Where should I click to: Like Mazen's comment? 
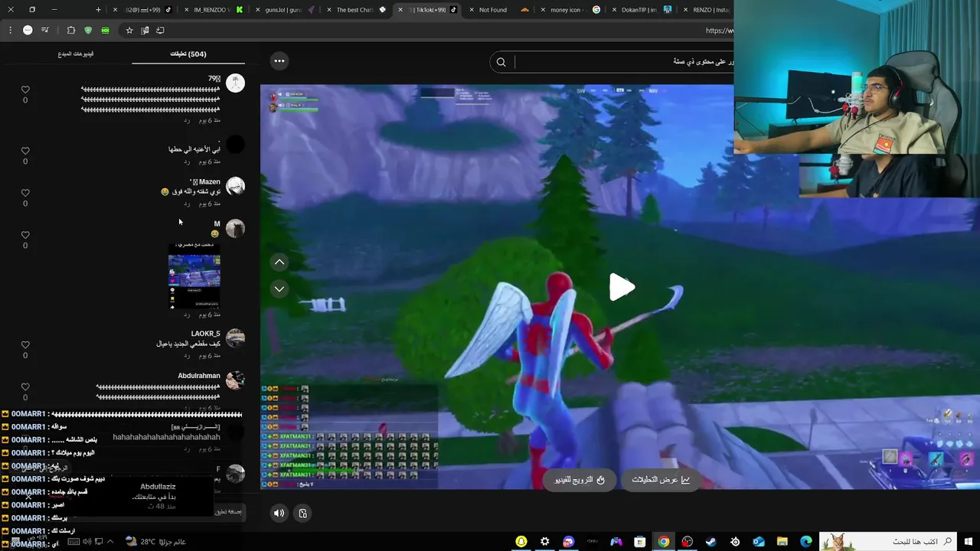(x=25, y=193)
